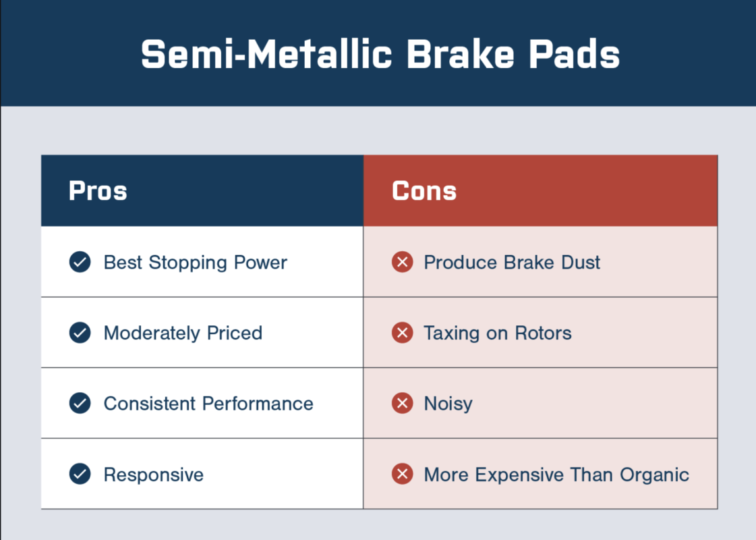Select the Cons column header
The height and width of the screenshot is (540, 756).
540,190
